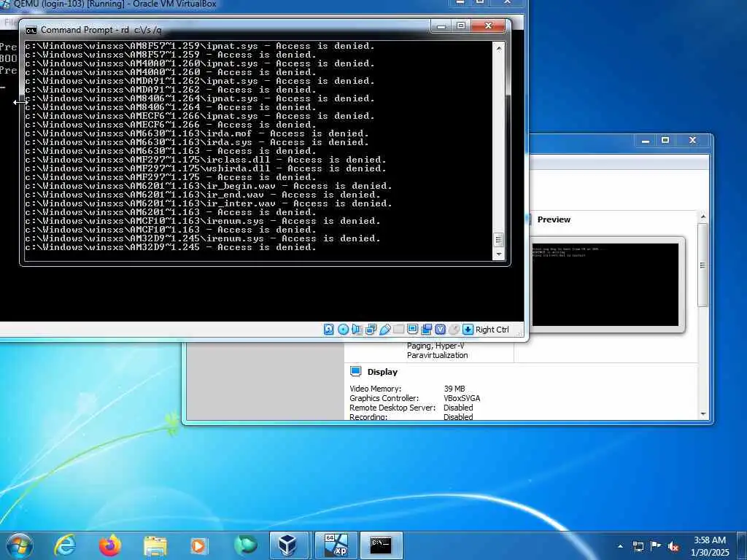Click the Command Prompt scrollbar up arrow
The image size is (747, 560).
pos(499,47)
